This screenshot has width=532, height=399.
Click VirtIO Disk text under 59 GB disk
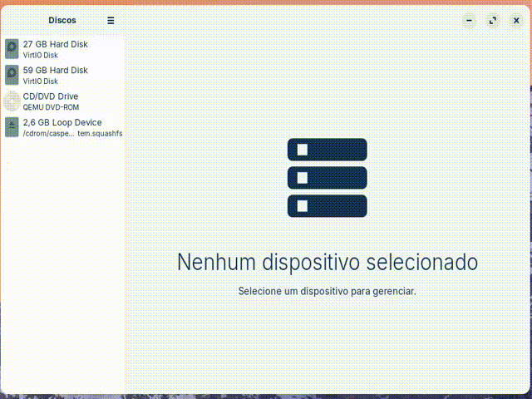(40, 81)
